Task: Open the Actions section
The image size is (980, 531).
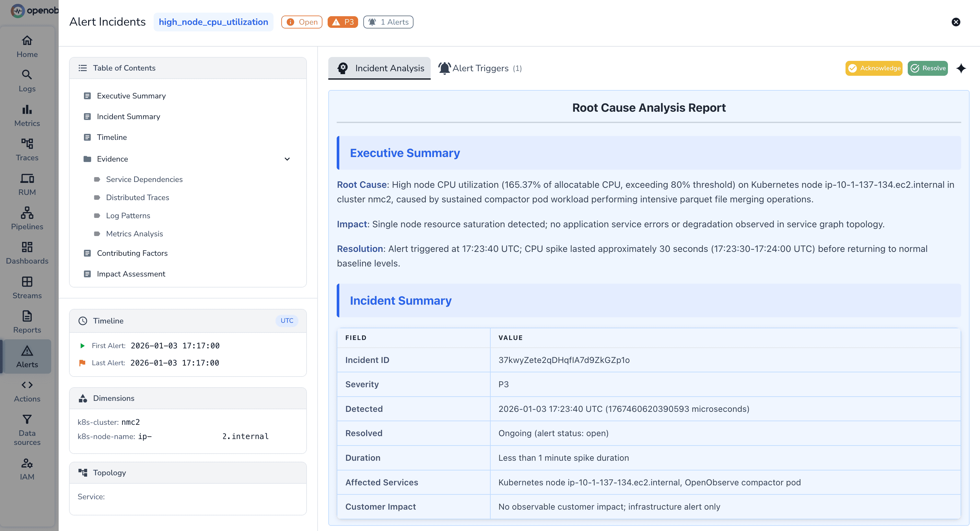Action: pos(27,391)
